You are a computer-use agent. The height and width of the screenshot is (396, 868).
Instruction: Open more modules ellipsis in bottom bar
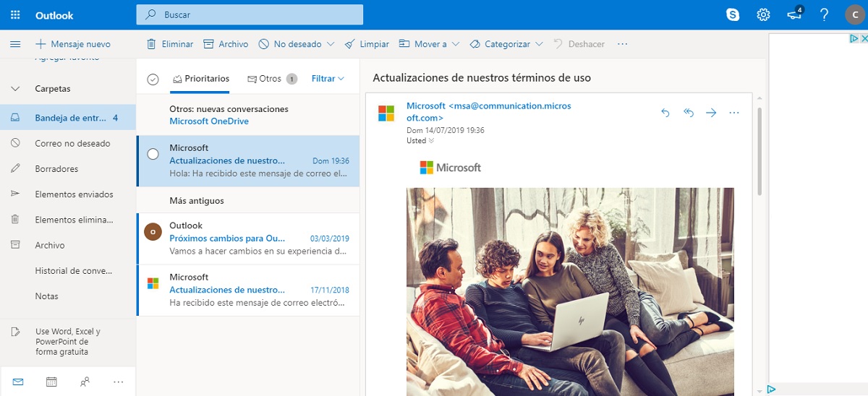pos(119,382)
